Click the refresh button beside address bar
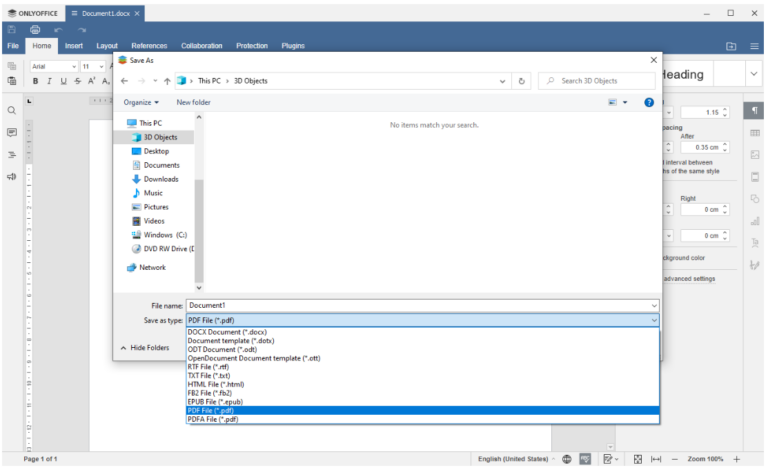The width and height of the screenshot is (768, 470). [522, 80]
